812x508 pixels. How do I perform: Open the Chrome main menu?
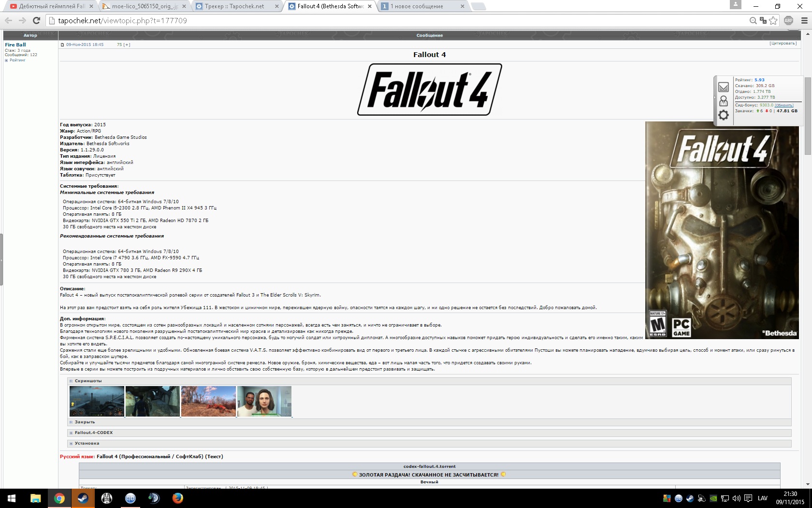point(804,20)
